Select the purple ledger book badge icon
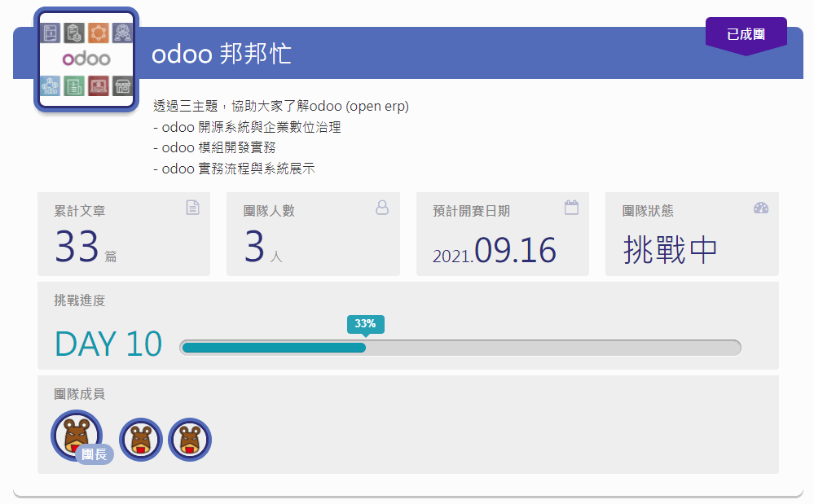 pyautogui.click(x=51, y=33)
